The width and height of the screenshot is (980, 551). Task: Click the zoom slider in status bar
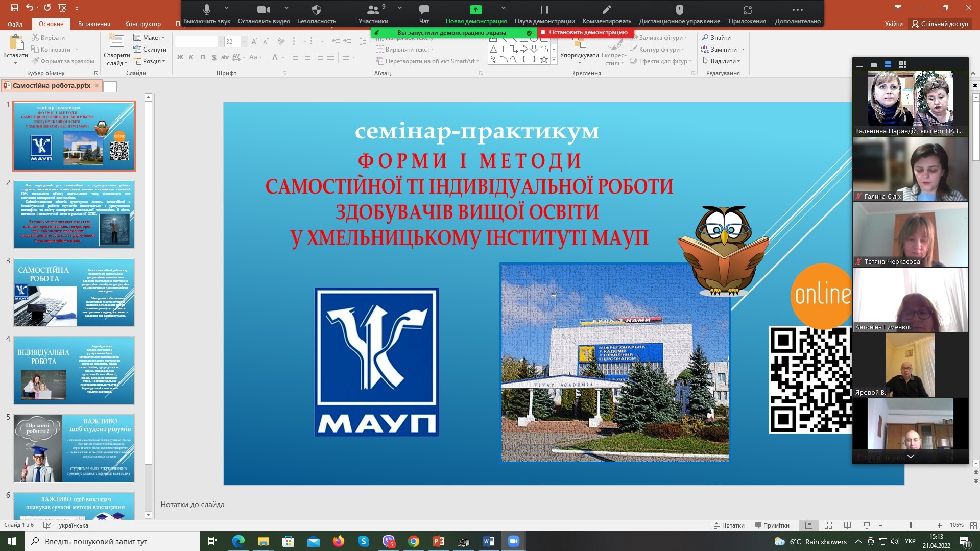[910, 525]
